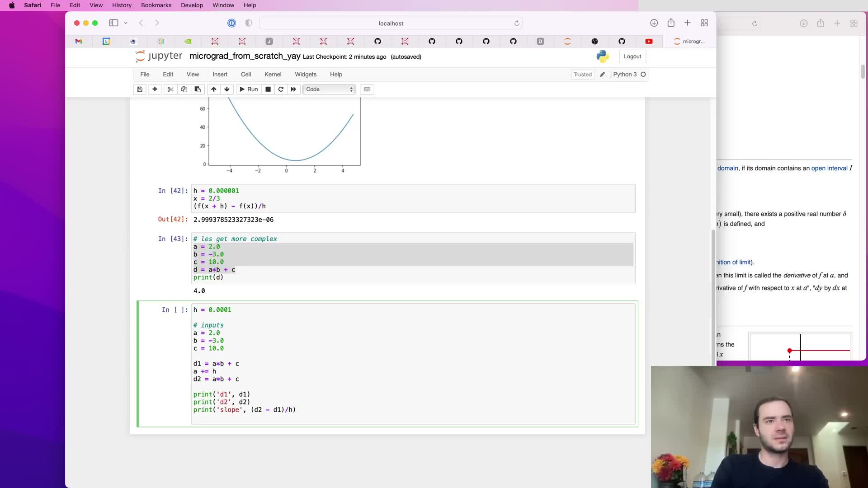Restart the kernel with the circular arrow

281,89
